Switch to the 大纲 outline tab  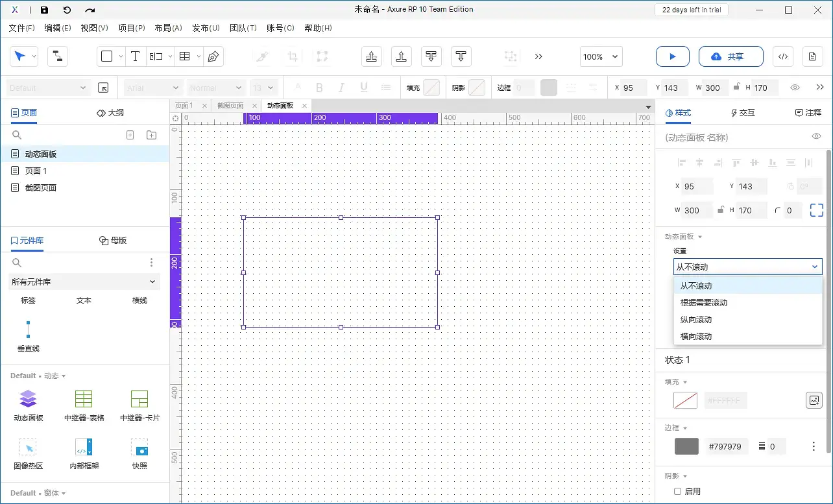coord(110,113)
